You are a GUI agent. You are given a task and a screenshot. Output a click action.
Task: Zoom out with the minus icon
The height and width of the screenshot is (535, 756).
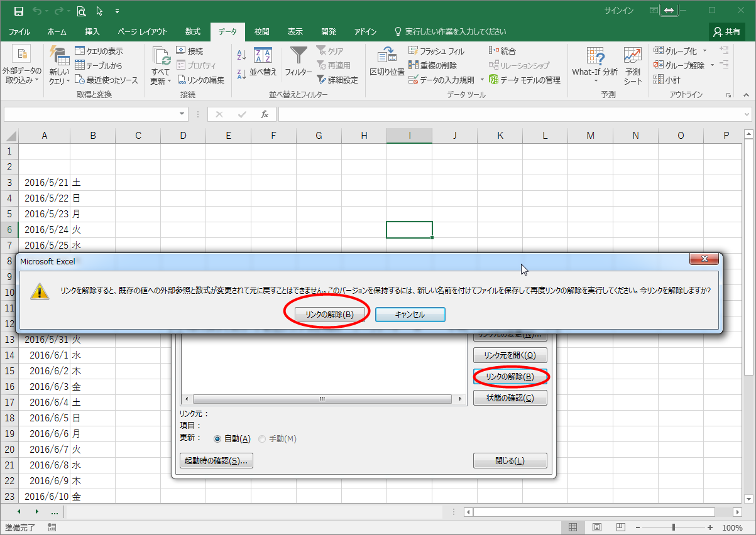pos(637,527)
